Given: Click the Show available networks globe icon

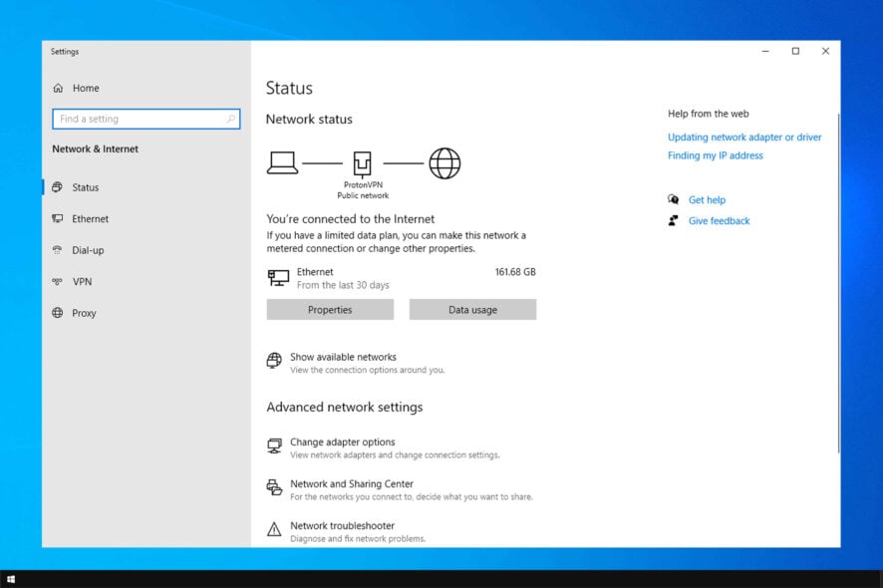Looking at the screenshot, I should (x=273, y=361).
